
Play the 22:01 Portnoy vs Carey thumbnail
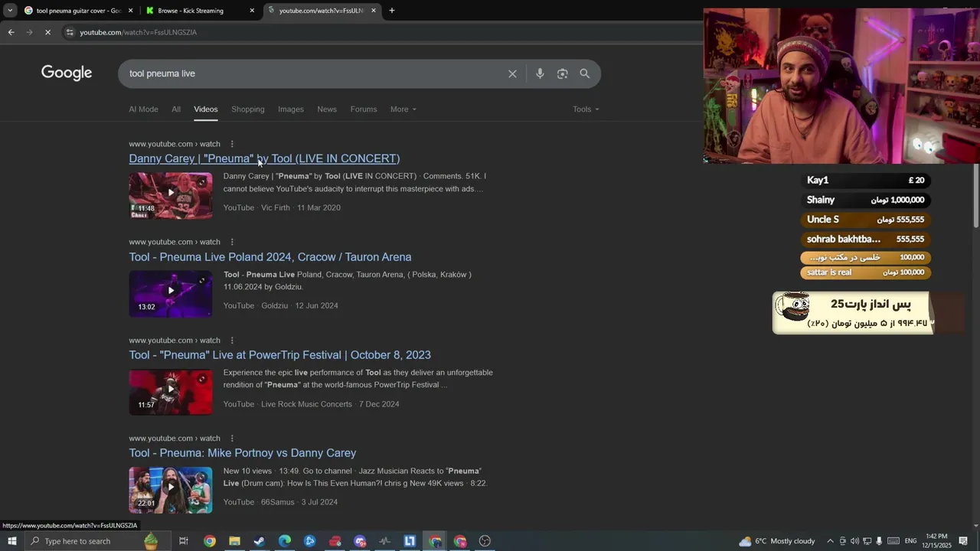(x=171, y=491)
